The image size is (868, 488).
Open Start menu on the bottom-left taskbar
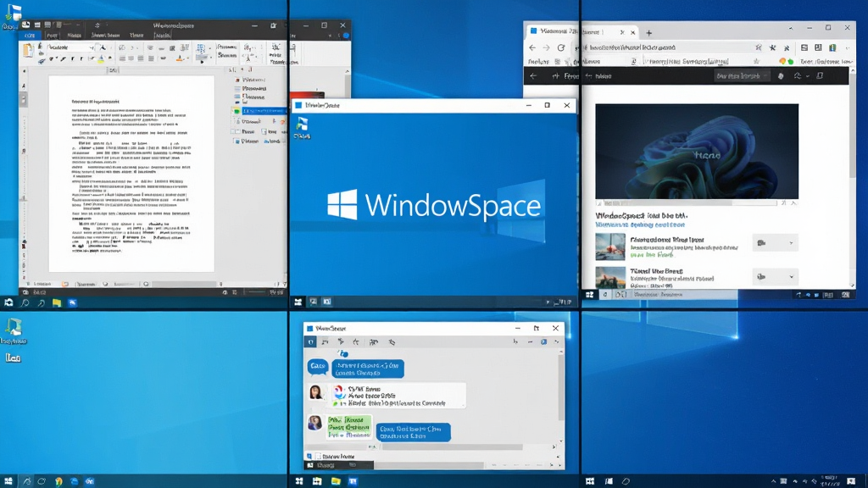point(8,481)
